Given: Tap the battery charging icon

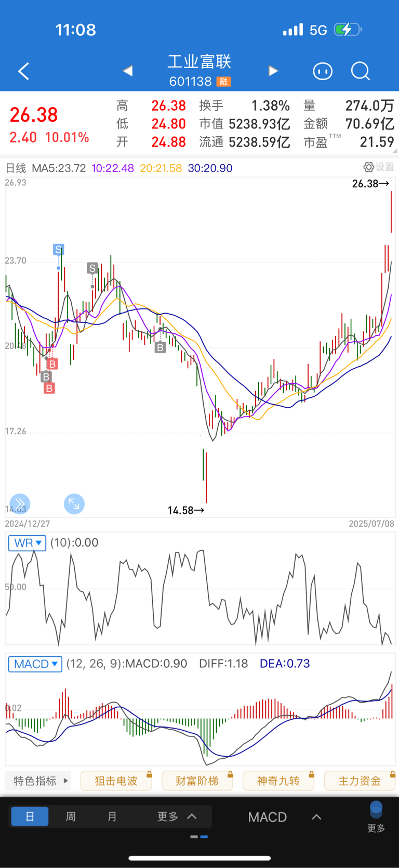Looking at the screenshot, I should pos(348,30).
